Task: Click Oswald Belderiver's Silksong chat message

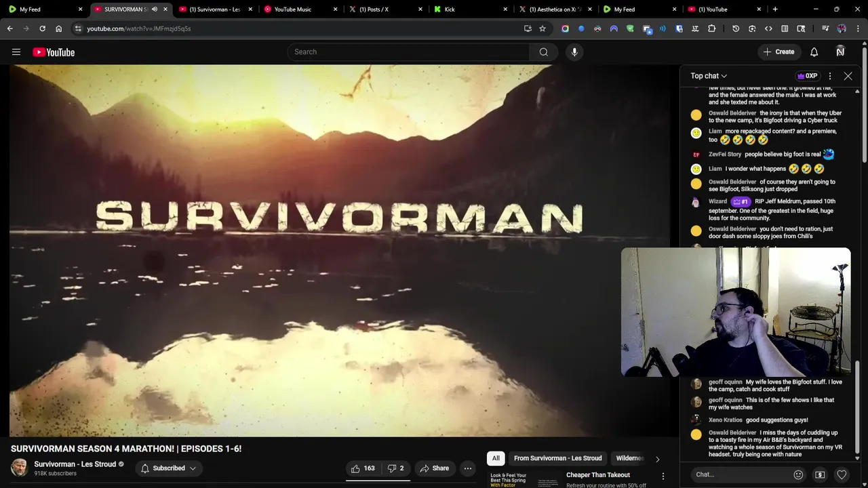Action: (772, 186)
